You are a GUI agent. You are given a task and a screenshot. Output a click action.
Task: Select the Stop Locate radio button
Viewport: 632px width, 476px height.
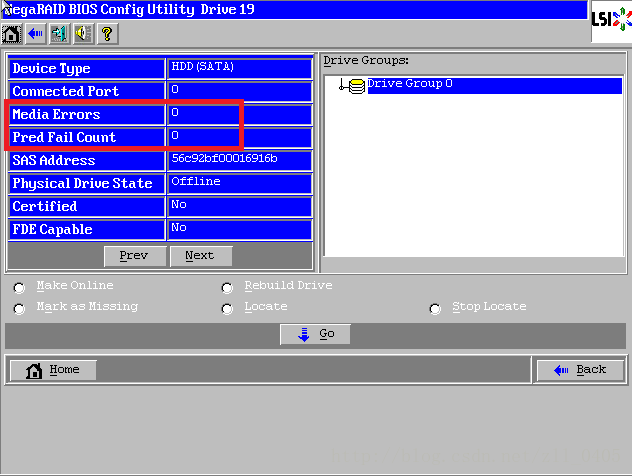coord(435,309)
